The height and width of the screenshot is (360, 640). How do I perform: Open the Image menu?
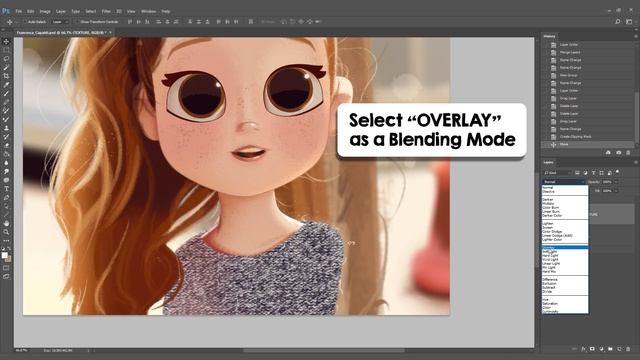click(x=45, y=11)
